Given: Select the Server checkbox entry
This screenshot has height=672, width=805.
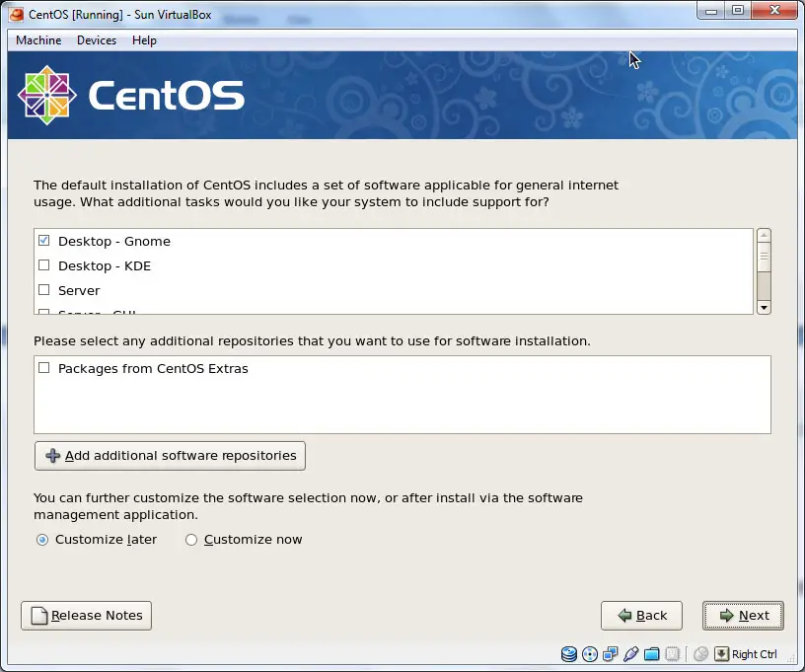Looking at the screenshot, I should 43,290.
